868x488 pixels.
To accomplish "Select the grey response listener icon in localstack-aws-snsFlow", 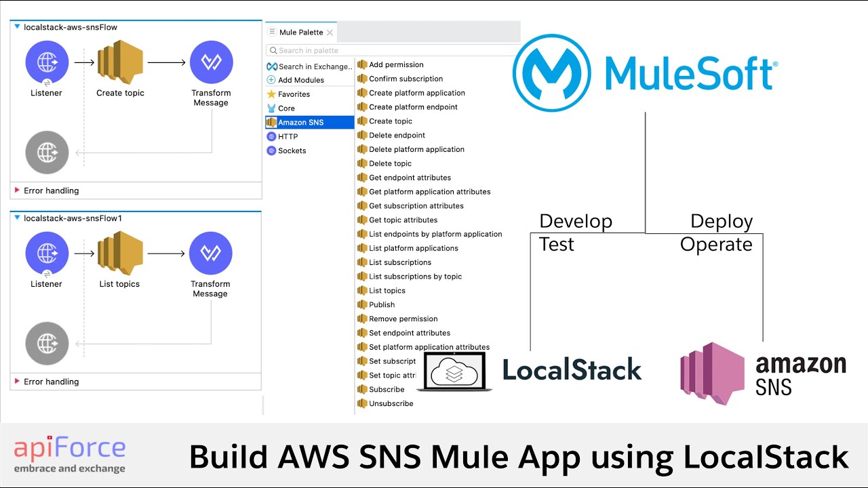I will coord(47,152).
